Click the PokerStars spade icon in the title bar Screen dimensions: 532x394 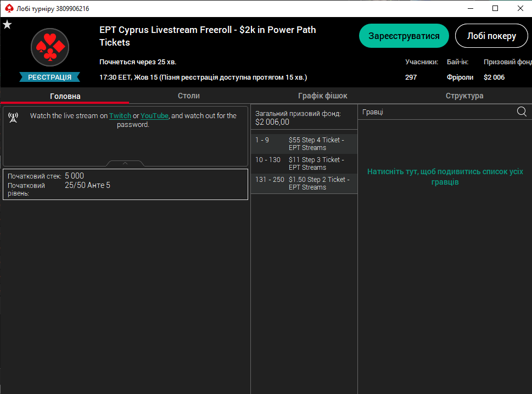pos(9,8)
